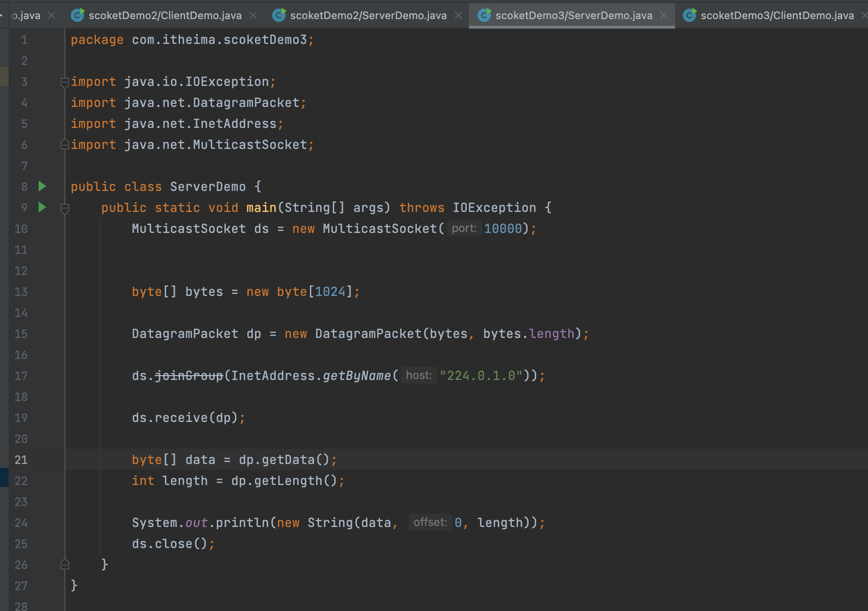Click import java.net.MulticastSocket line

click(x=192, y=145)
